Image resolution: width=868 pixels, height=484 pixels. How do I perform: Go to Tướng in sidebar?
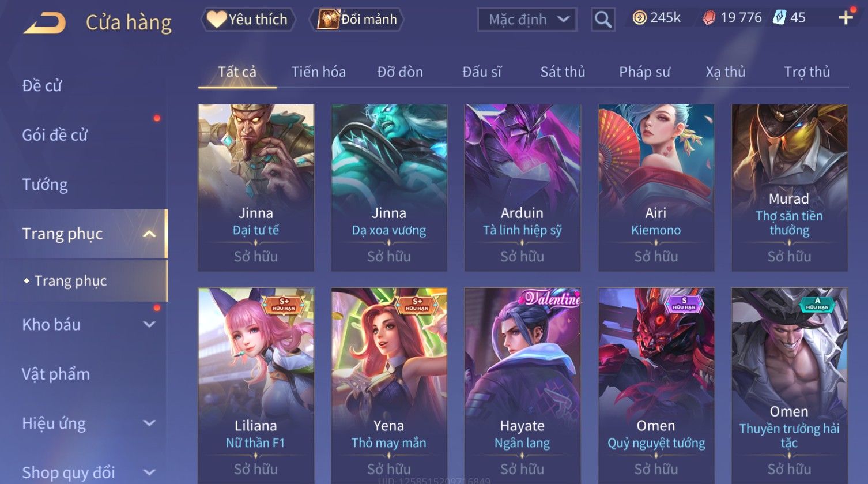click(45, 185)
